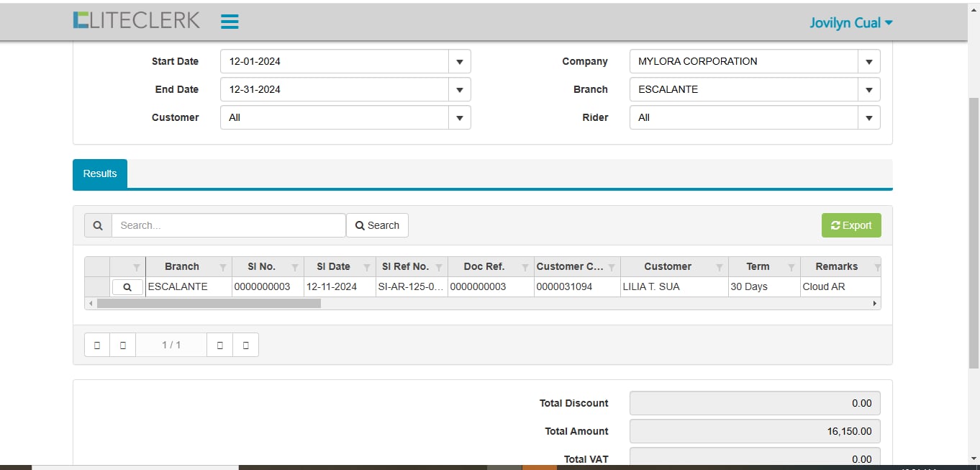Open the SI No. column filter
Screen dimensions: 980x470
(295, 267)
